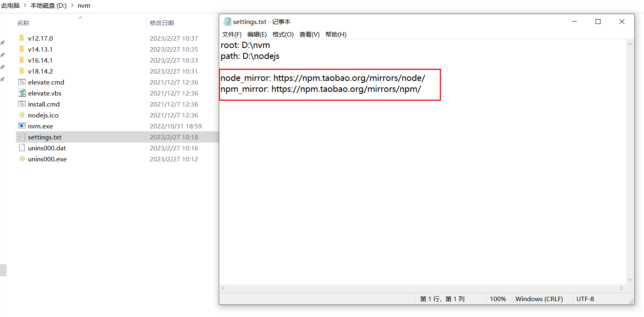The height and width of the screenshot is (317, 644).
Task: Select the v18.14.2 folder icon
Action: click(22, 71)
